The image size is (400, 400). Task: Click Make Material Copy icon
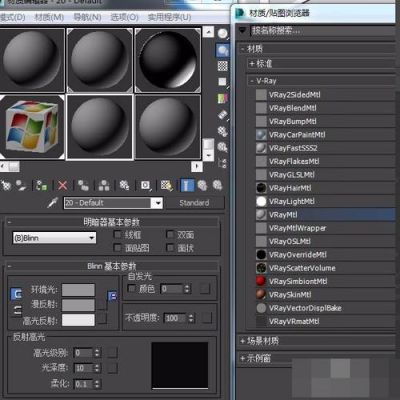pyautogui.click(x=83, y=185)
